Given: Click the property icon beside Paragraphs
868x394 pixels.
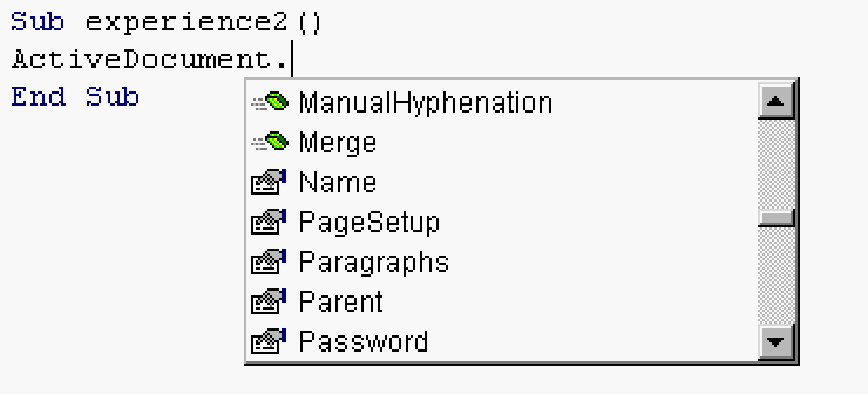Looking at the screenshot, I should 269,262.
